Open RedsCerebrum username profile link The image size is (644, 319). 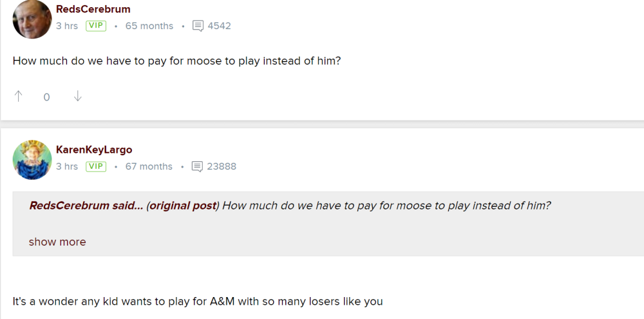93,9
